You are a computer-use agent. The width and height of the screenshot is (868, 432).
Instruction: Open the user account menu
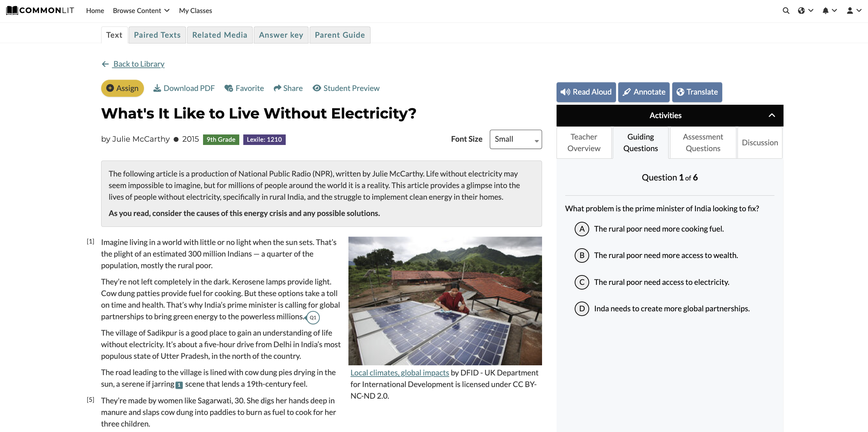tap(854, 11)
